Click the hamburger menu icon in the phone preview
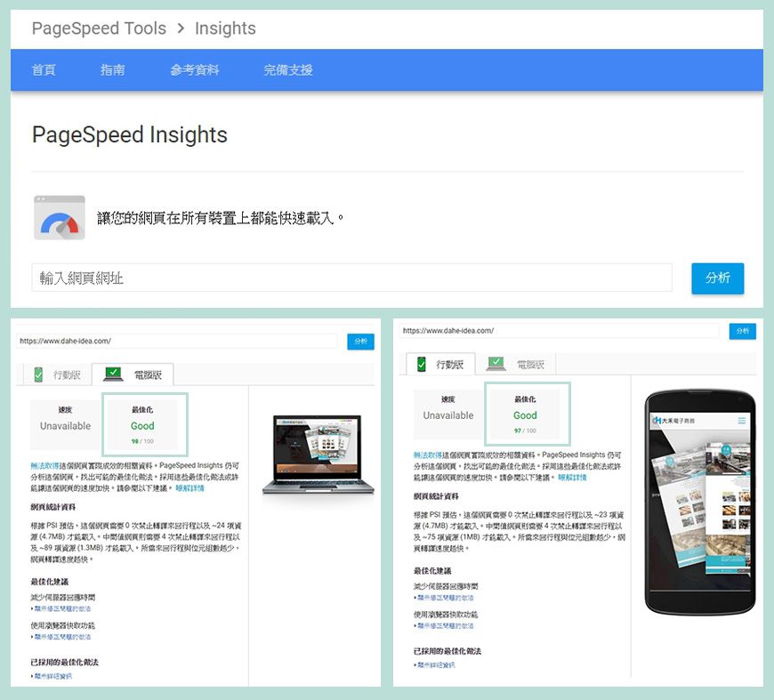The image size is (774, 700). 741,421
